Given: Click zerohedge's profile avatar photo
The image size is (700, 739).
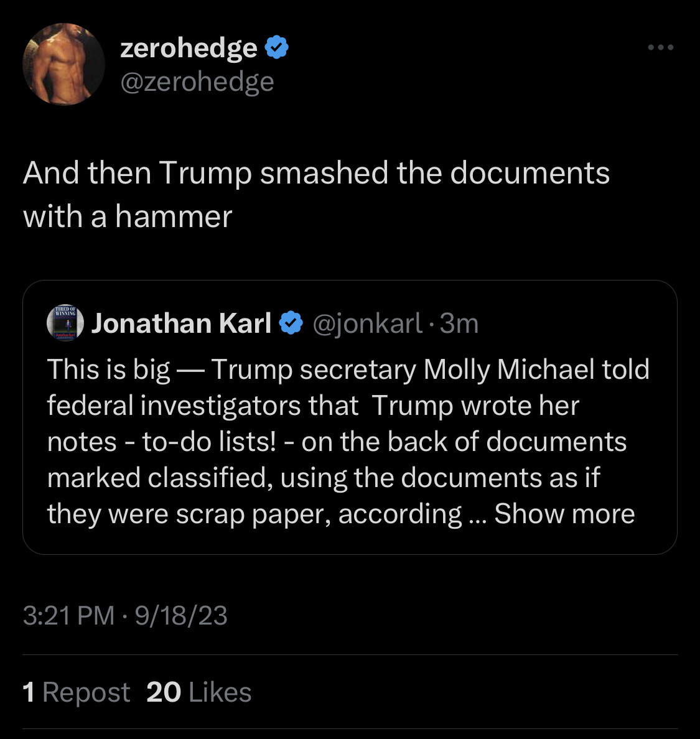Looking at the screenshot, I should click(63, 64).
